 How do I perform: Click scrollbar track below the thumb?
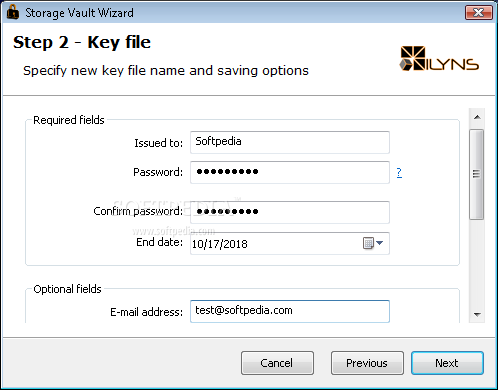[477, 263]
